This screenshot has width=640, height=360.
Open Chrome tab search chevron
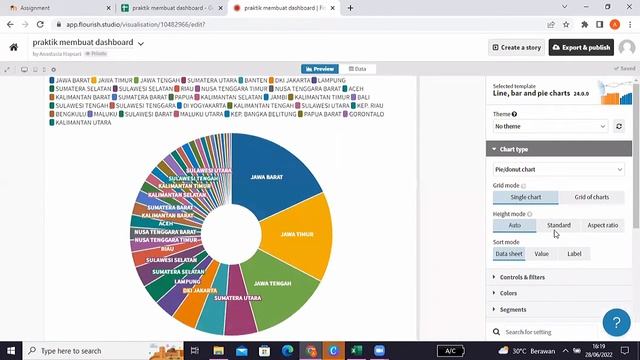[x=564, y=7]
